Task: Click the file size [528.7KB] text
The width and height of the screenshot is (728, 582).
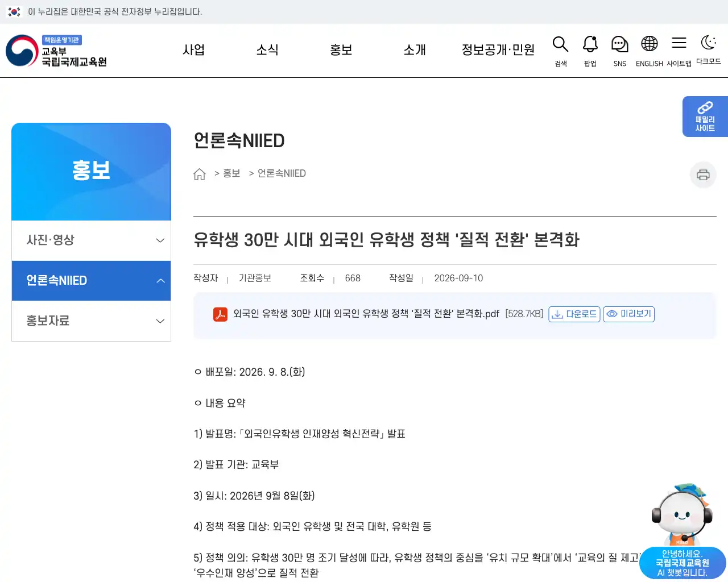Action: [x=524, y=314]
